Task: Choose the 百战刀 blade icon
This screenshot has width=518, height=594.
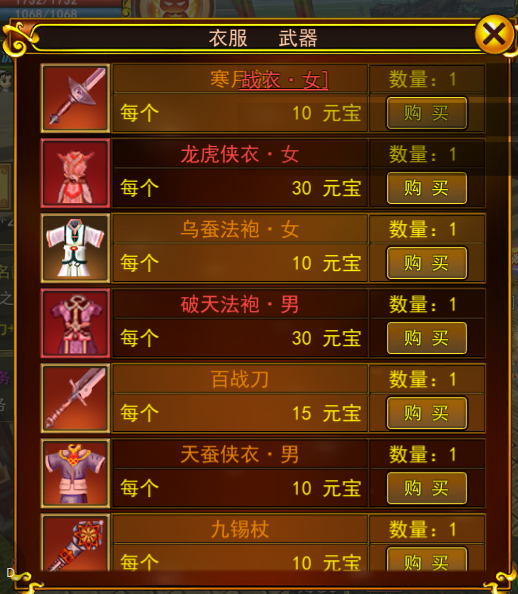Action: click(75, 398)
